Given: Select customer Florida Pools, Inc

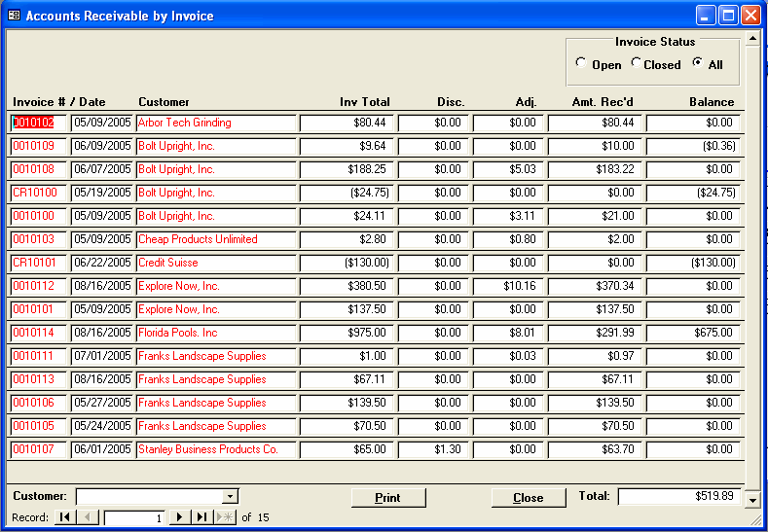Looking at the screenshot, I should point(178,333).
